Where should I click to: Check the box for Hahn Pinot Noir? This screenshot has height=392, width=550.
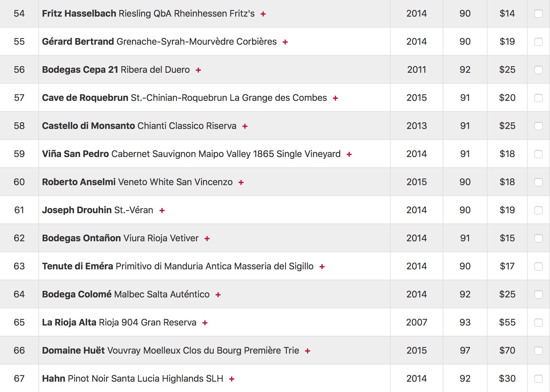click(x=538, y=379)
